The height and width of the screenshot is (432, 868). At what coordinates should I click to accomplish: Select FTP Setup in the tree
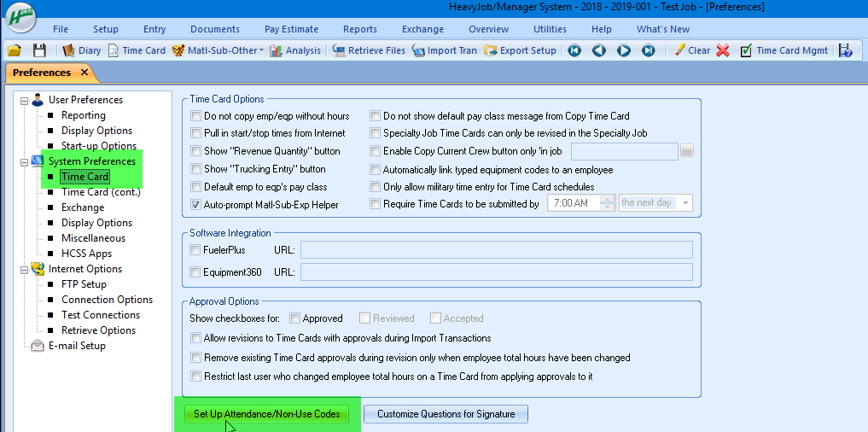84,284
